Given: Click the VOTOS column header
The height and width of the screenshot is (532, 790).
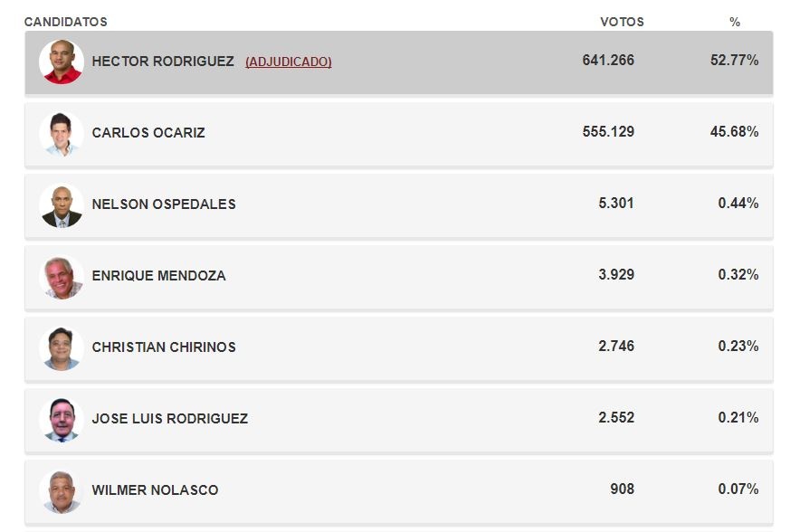Looking at the screenshot, I should [622, 22].
